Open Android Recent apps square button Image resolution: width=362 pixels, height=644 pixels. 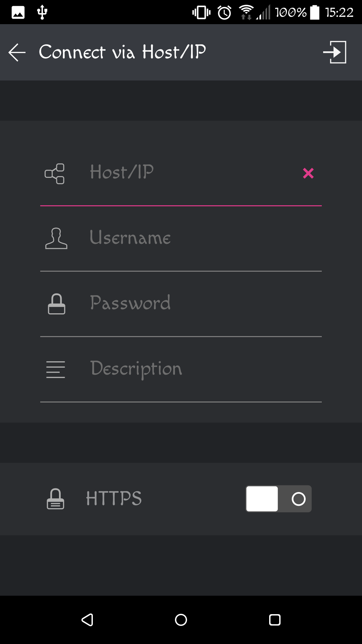click(275, 620)
